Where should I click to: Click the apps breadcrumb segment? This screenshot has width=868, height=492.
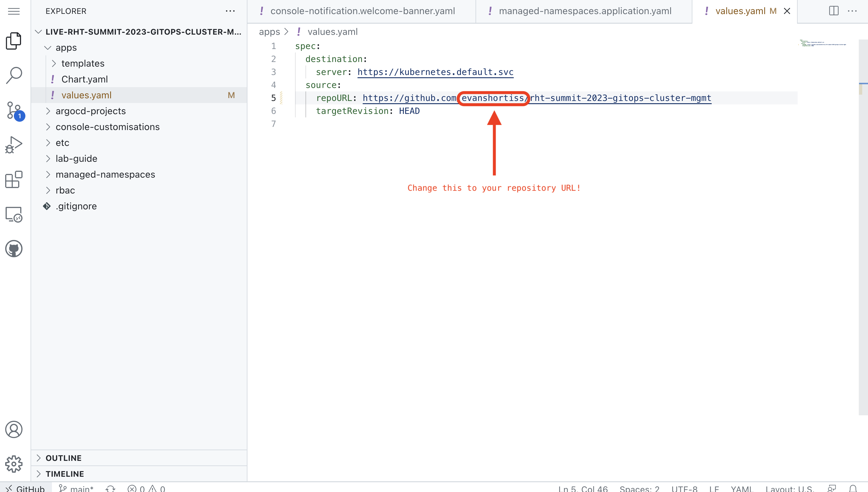[x=269, y=32]
